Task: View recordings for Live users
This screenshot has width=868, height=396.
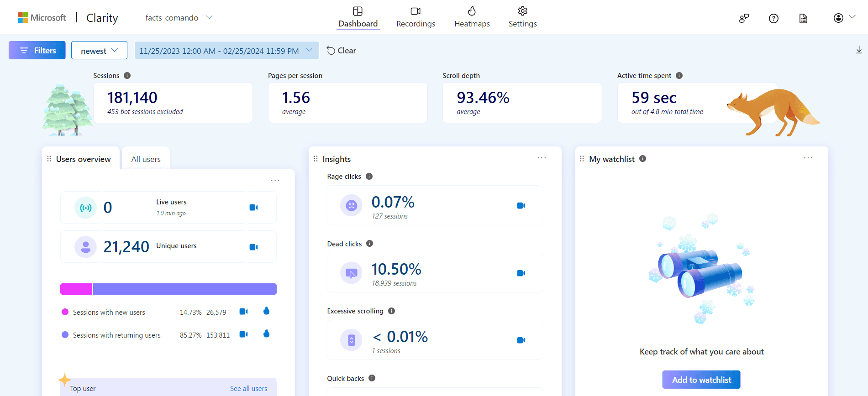Action: pos(254,208)
